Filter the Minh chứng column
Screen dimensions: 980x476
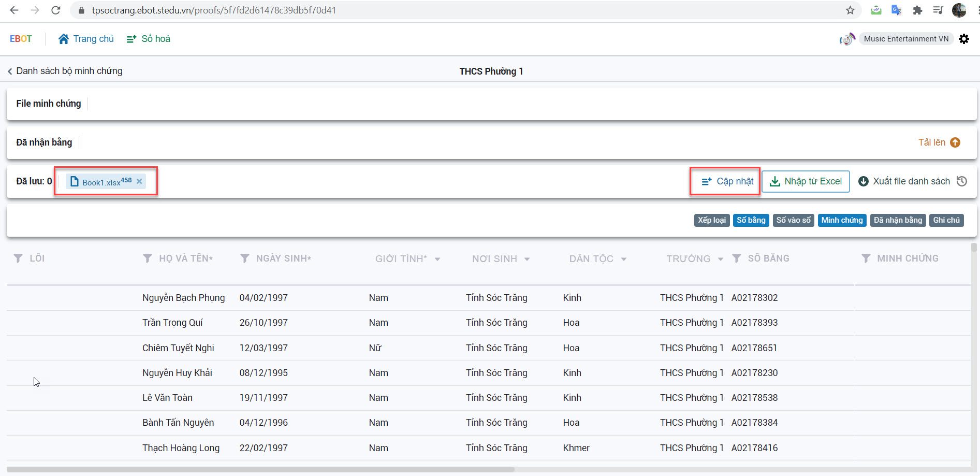(866, 258)
